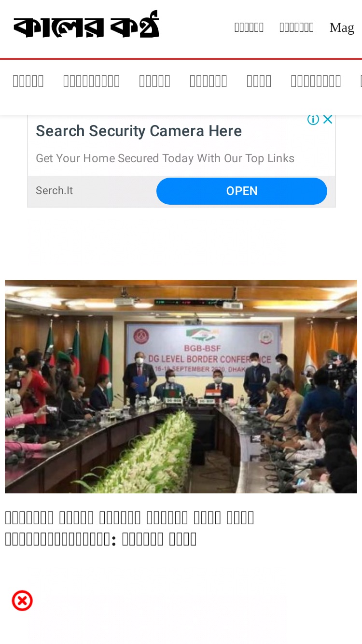The height and width of the screenshot is (644, 362).
Task: Open the Mag link in header
Action: pos(342,28)
